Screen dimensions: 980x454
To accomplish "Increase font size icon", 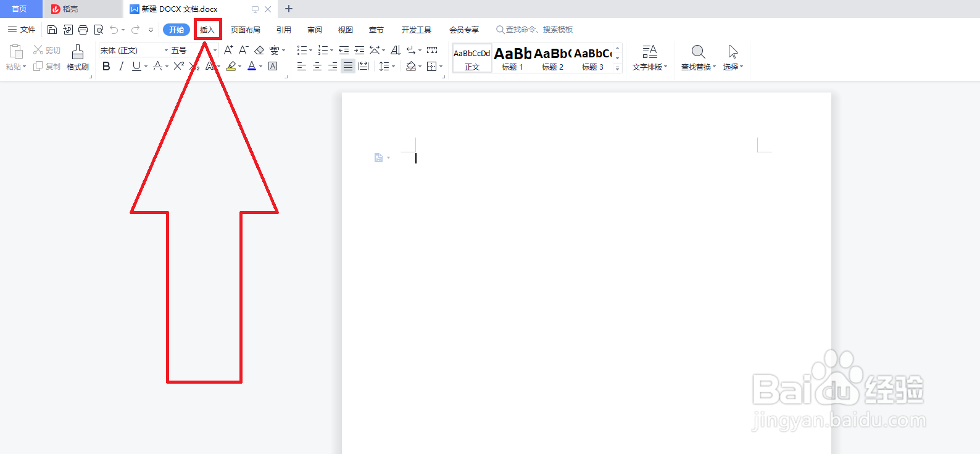I will coord(228,50).
